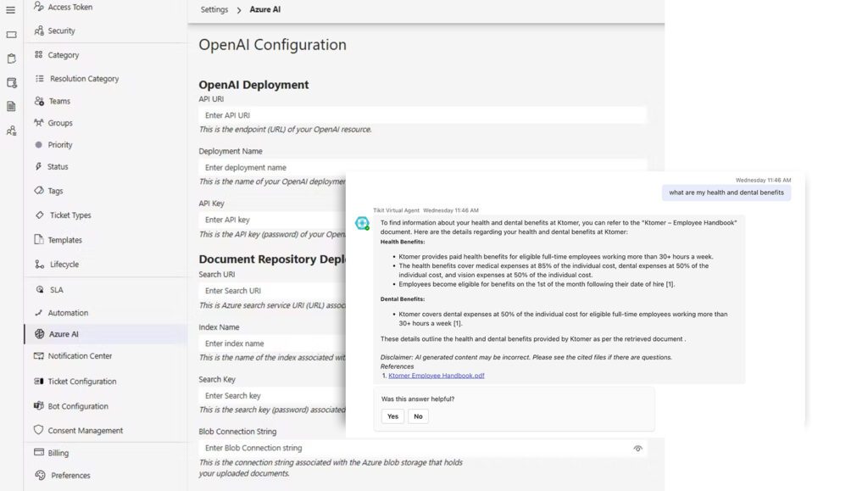The width and height of the screenshot is (868, 491).
Task: Select the Azure AI sidebar icon
Action: 38,334
